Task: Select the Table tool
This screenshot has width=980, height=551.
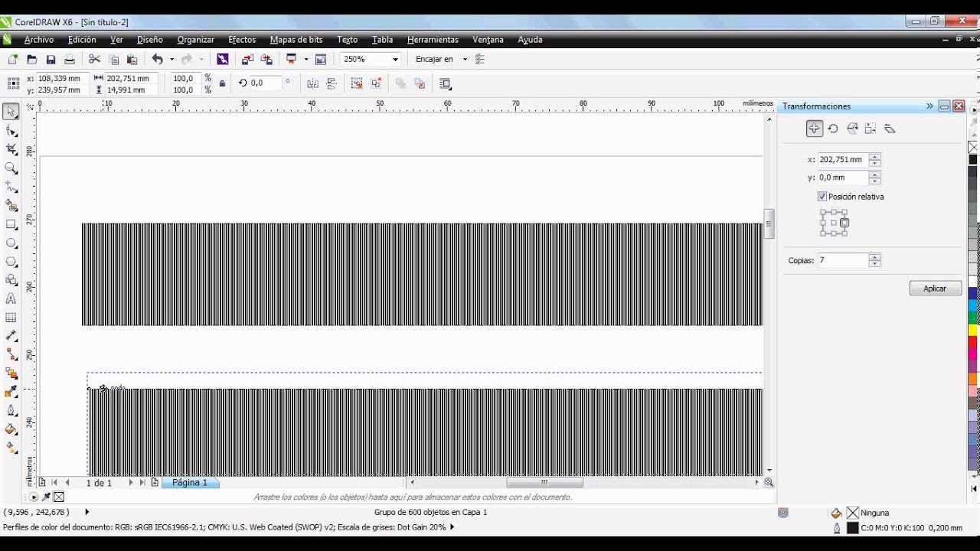Action: [11, 318]
